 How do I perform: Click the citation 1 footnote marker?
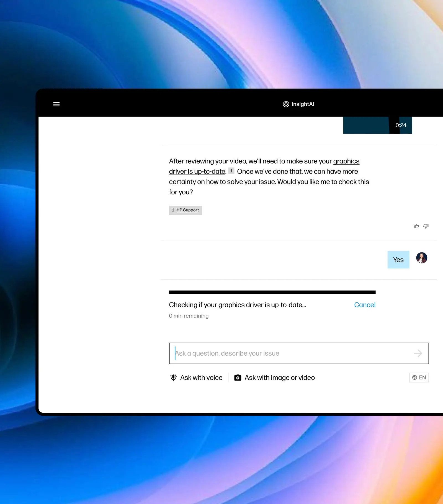coord(231,171)
